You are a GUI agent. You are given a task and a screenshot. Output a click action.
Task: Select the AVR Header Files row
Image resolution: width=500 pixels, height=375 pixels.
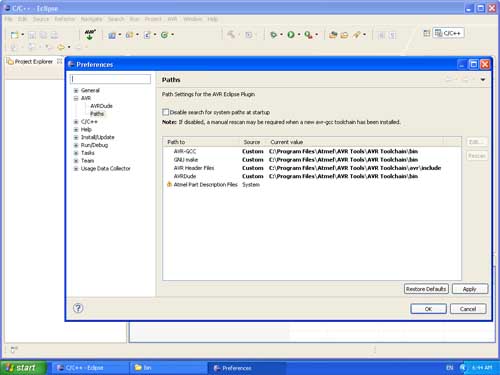312,168
